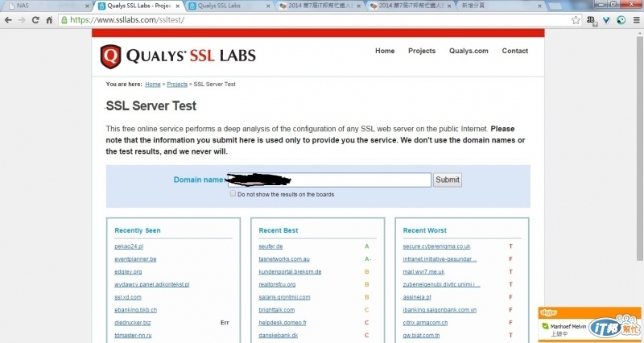Click the blue Y extension icon
Image resolution: width=644 pixels, height=343 pixels.
[606, 19]
